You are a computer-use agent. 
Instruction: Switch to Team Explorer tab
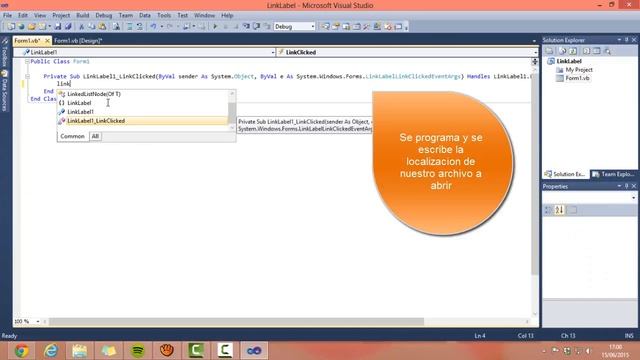(x=614, y=174)
